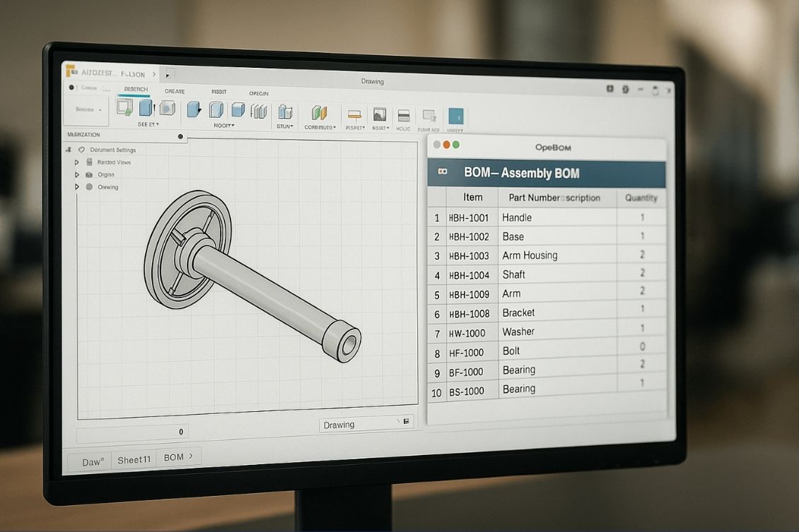Click the greyed FLMIR ACR icon
Viewport: 799px width, 532px height.
[429, 117]
